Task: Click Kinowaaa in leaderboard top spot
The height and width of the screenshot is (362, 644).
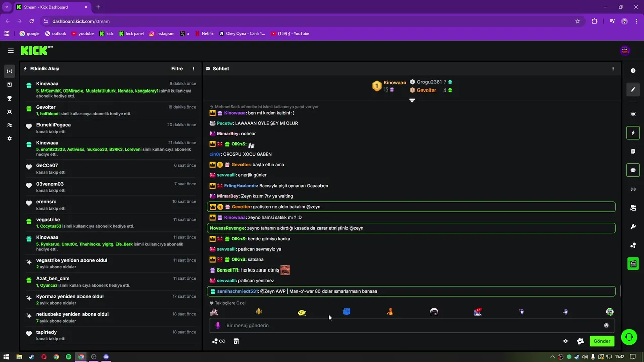Action: (395, 83)
